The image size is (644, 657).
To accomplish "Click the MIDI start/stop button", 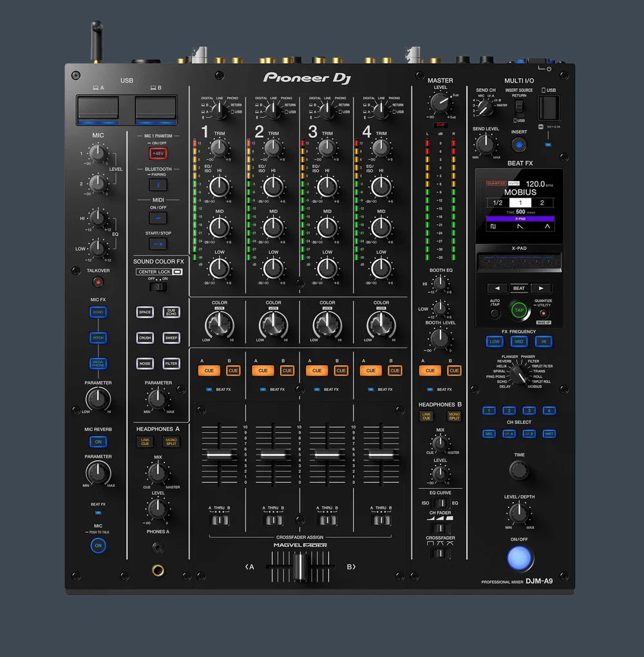I will [x=158, y=243].
